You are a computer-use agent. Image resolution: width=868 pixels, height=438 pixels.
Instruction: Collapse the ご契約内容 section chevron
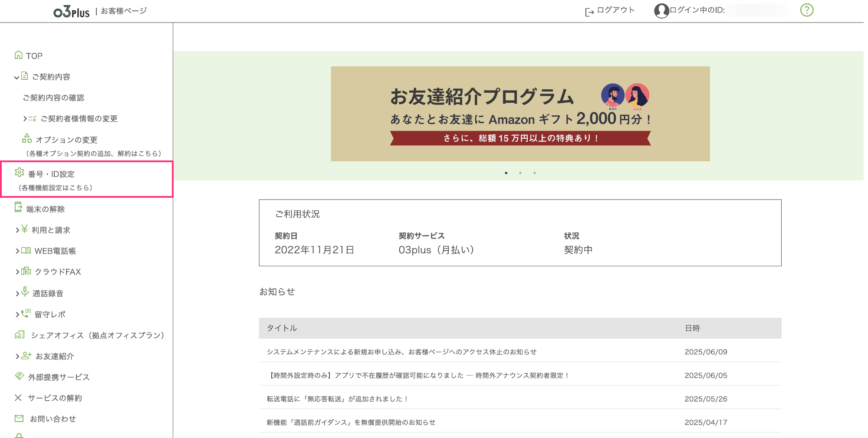point(16,77)
